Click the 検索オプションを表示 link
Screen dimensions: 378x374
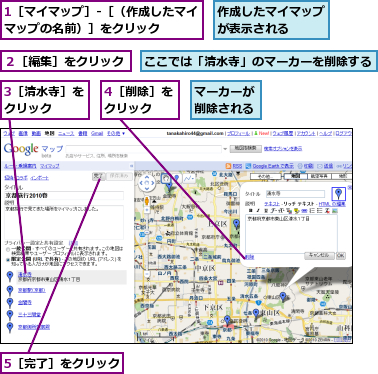[x=283, y=148]
